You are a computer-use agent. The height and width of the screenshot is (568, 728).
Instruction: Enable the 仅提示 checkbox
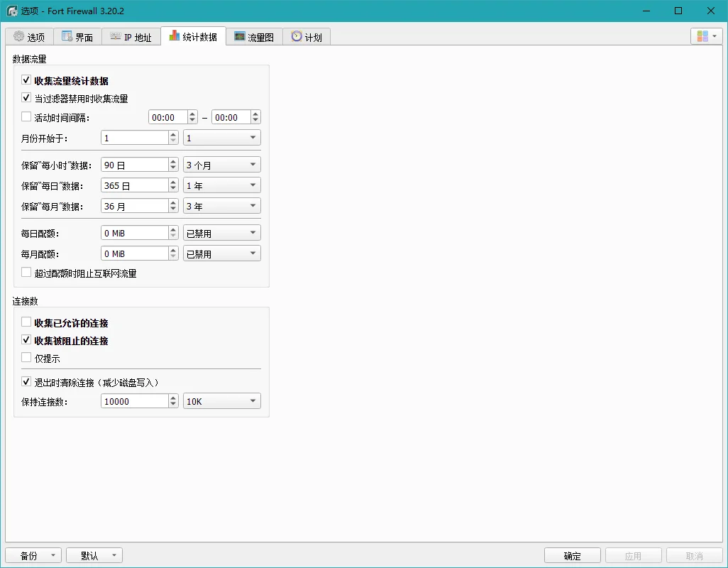tap(26, 358)
